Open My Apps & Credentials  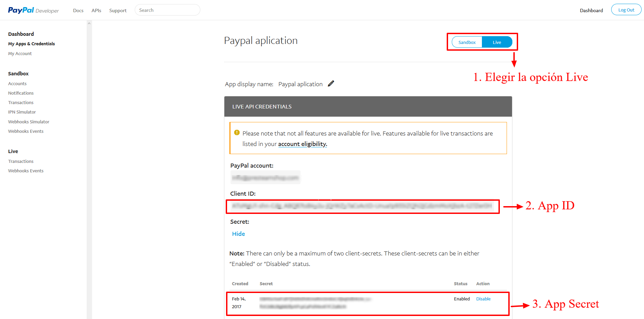coord(31,44)
